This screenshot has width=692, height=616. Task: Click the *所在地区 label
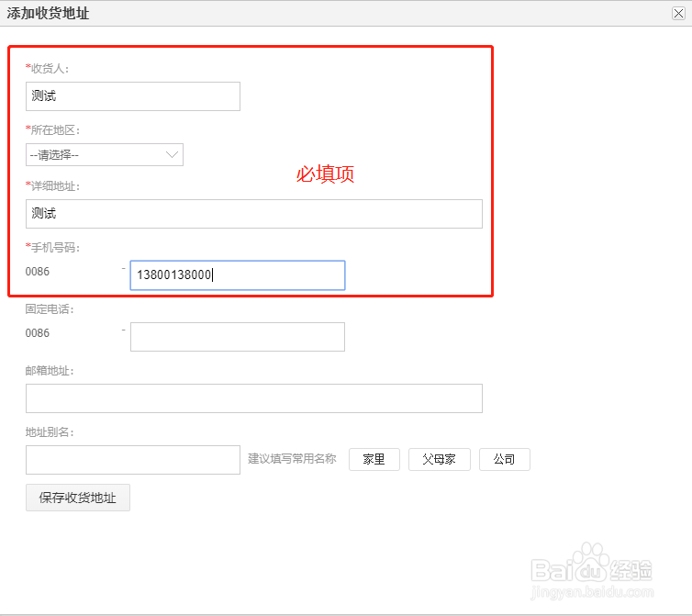52,130
